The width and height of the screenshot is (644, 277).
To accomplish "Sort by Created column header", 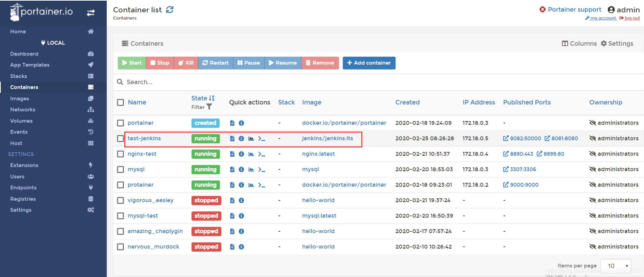I will (407, 102).
